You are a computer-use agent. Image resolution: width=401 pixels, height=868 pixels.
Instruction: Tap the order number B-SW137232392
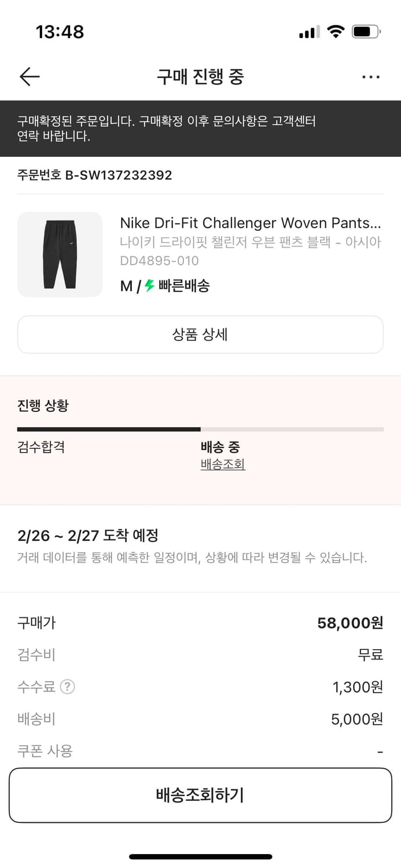pyautogui.click(x=94, y=175)
